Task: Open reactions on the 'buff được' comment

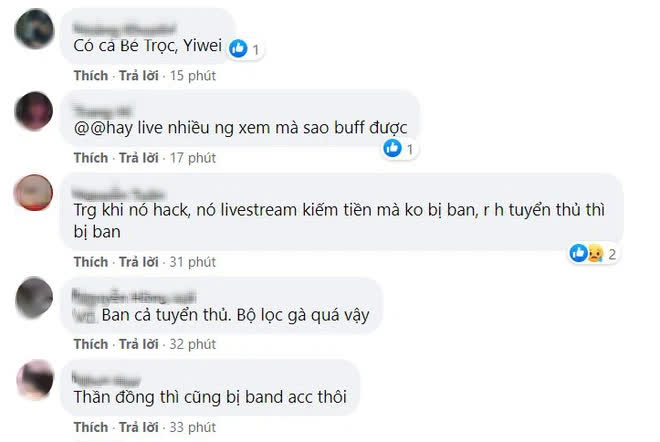Action: 400,148
